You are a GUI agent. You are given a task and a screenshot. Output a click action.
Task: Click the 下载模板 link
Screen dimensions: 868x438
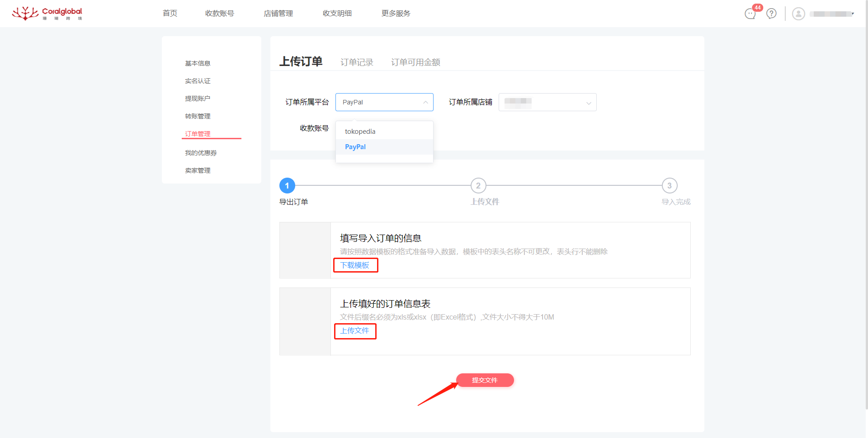(x=355, y=265)
